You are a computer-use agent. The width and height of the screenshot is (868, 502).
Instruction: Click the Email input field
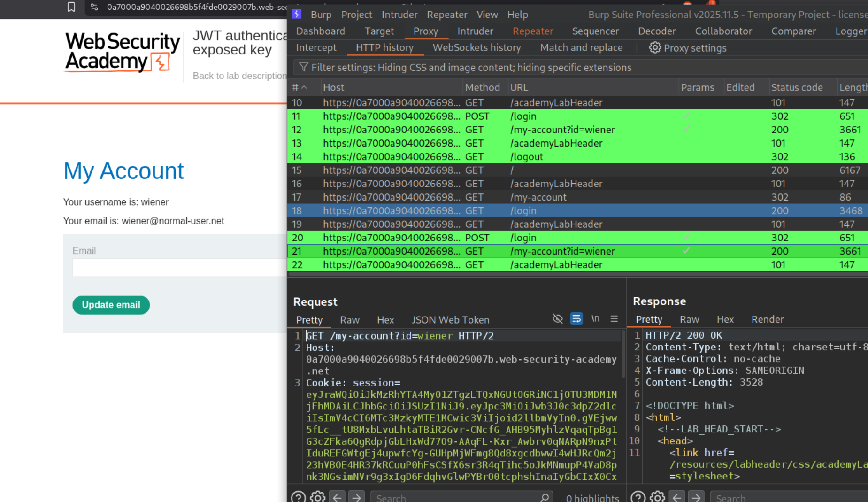click(x=179, y=268)
